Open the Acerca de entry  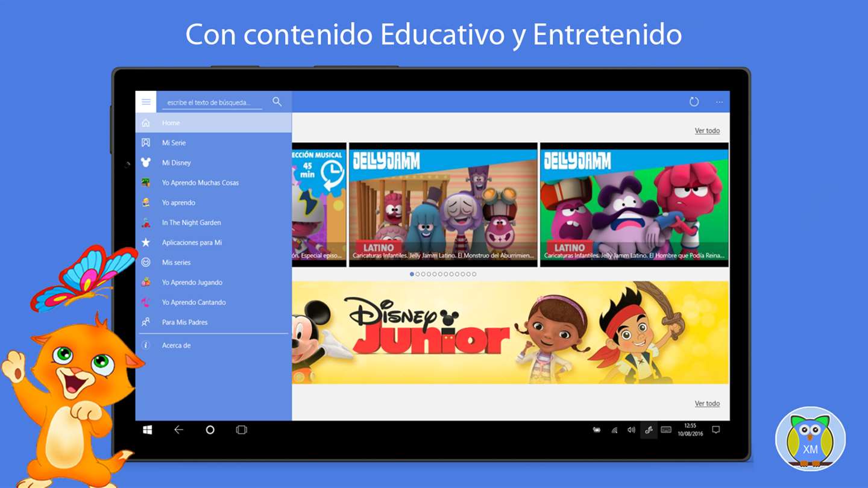tap(213, 345)
